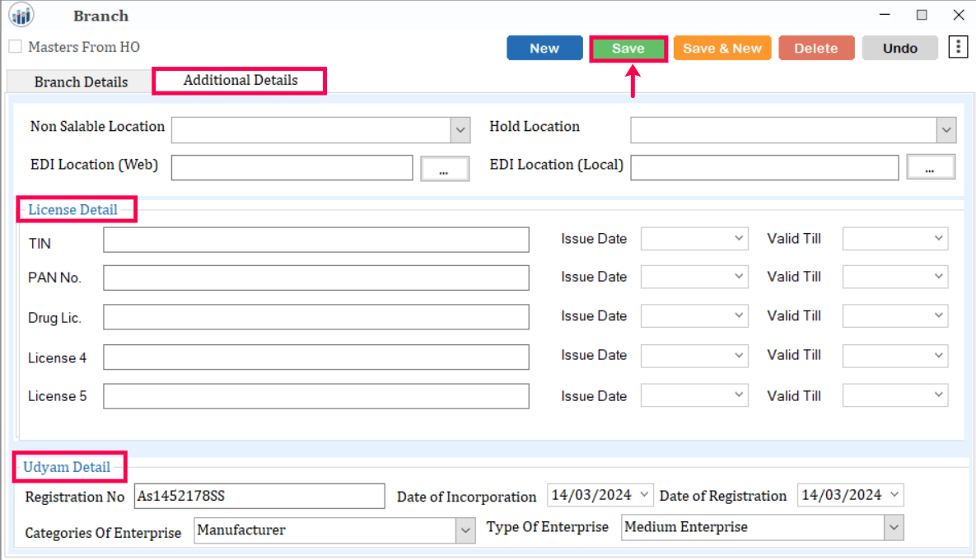This screenshot has height=560, width=976.
Task: Open TIN Issue Date picker
Action: (x=738, y=238)
